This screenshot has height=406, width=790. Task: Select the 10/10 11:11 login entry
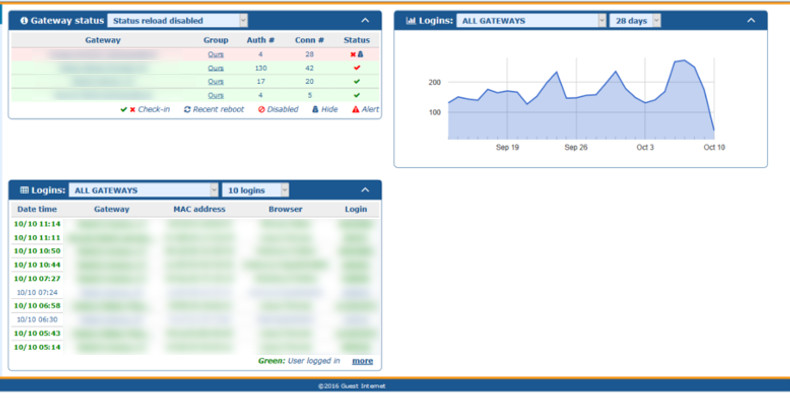pos(37,238)
